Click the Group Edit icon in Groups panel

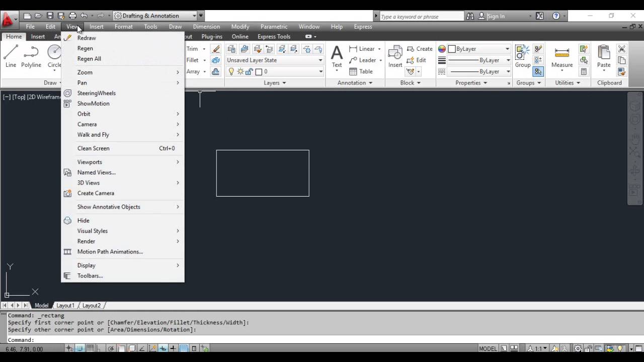(x=538, y=60)
